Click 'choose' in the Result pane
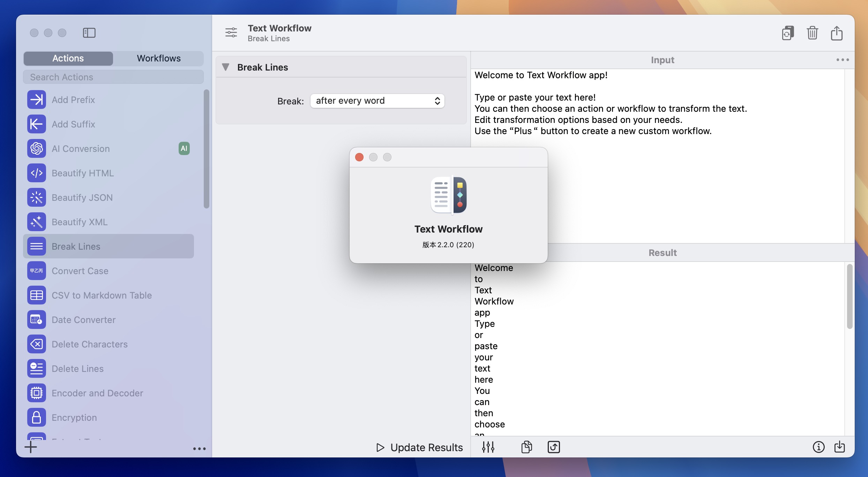This screenshot has height=477, width=868. point(489,424)
